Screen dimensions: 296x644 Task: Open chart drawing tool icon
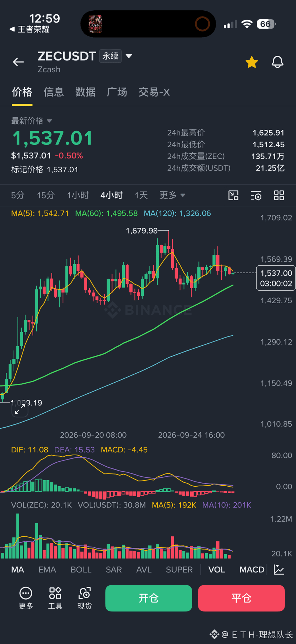tap(233, 195)
